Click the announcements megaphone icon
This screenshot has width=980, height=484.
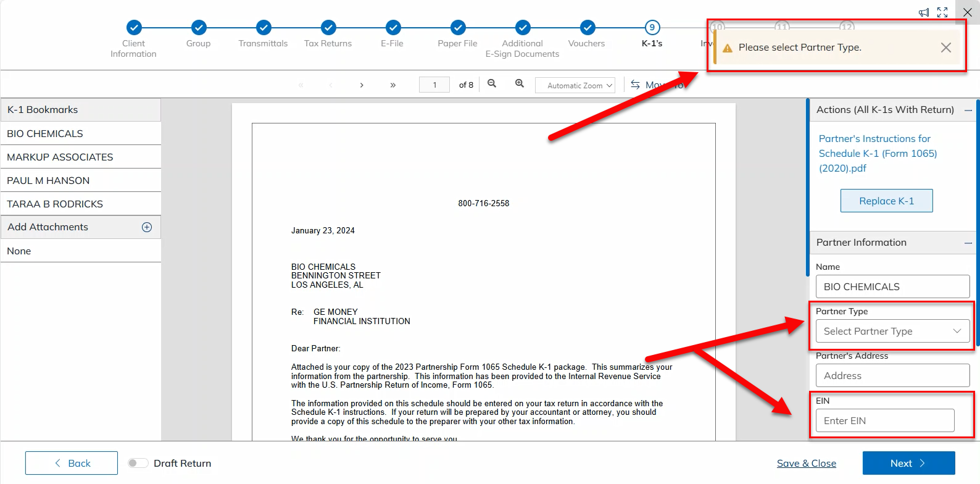coord(924,12)
